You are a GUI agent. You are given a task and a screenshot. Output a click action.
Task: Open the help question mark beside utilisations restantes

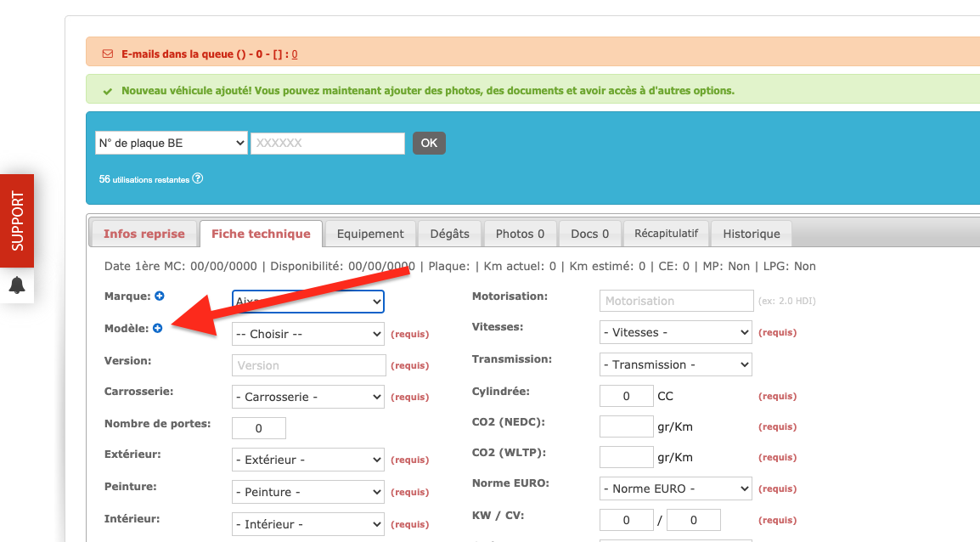(x=198, y=178)
